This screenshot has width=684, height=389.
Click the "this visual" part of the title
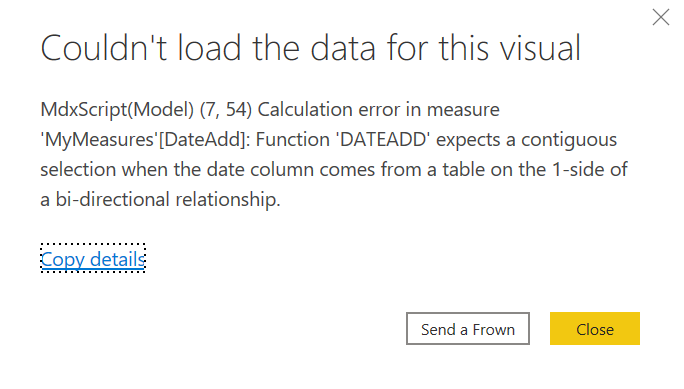tap(510, 48)
